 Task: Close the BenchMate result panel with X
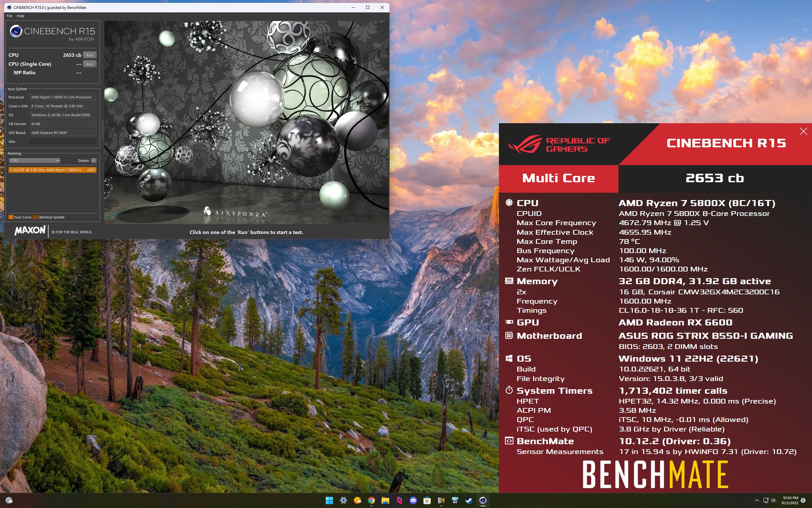point(803,131)
